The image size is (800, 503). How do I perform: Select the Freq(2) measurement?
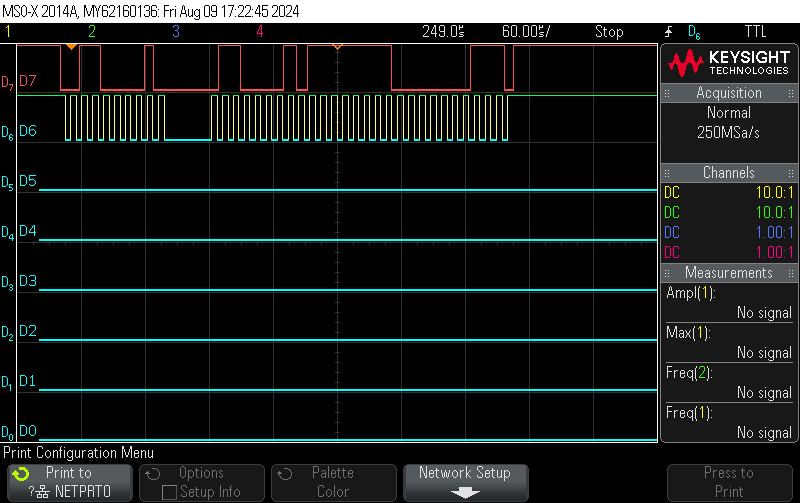[x=729, y=383]
